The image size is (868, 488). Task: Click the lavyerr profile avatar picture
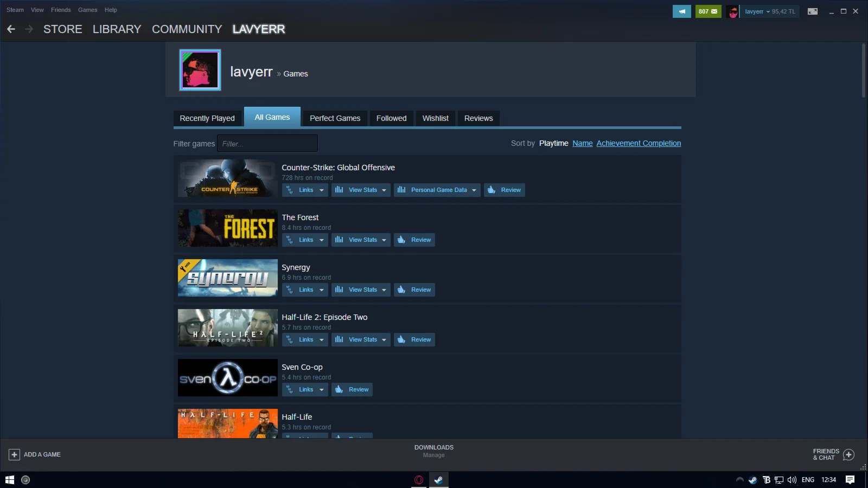click(200, 70)
